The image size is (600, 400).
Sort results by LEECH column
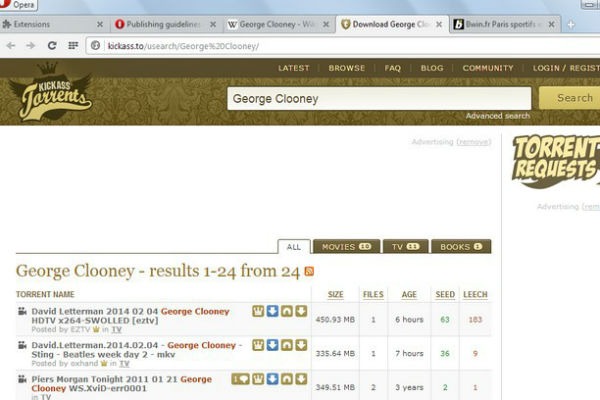click(x=475, y=294)
